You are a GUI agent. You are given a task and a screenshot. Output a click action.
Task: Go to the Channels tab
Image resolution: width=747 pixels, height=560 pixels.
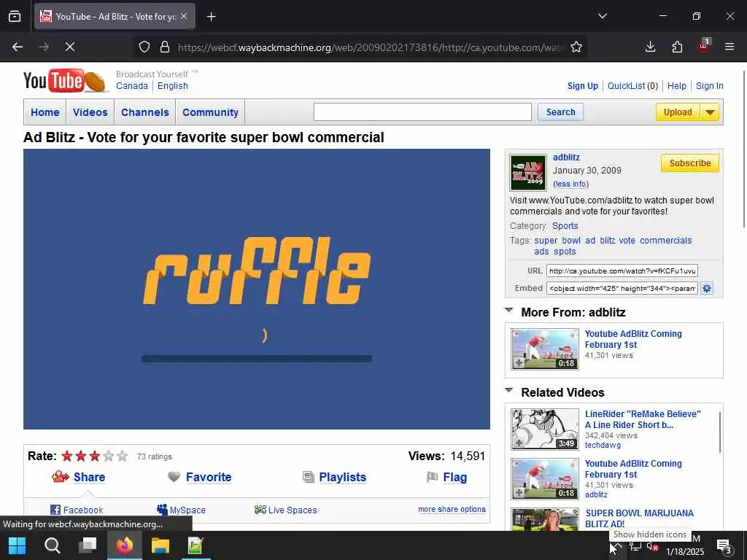click(145, 112)
